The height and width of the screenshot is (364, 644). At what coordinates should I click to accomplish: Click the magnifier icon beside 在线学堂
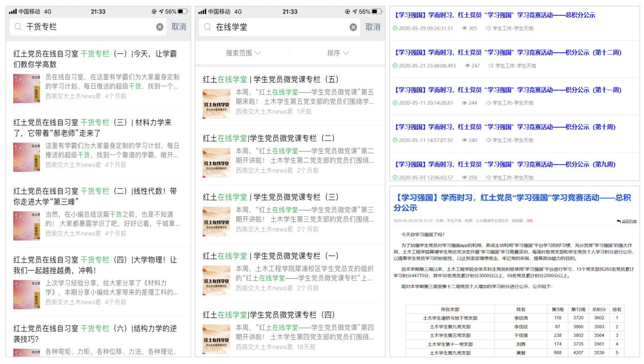click(x=207, y=27)
